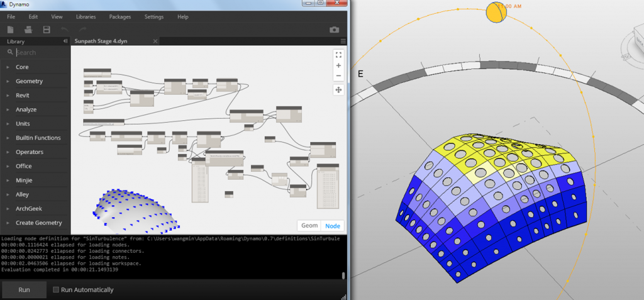The height and width of the screenshot is (300, 644).
Task: Click the camera export image icon
Action: click(x=335, y=30)
